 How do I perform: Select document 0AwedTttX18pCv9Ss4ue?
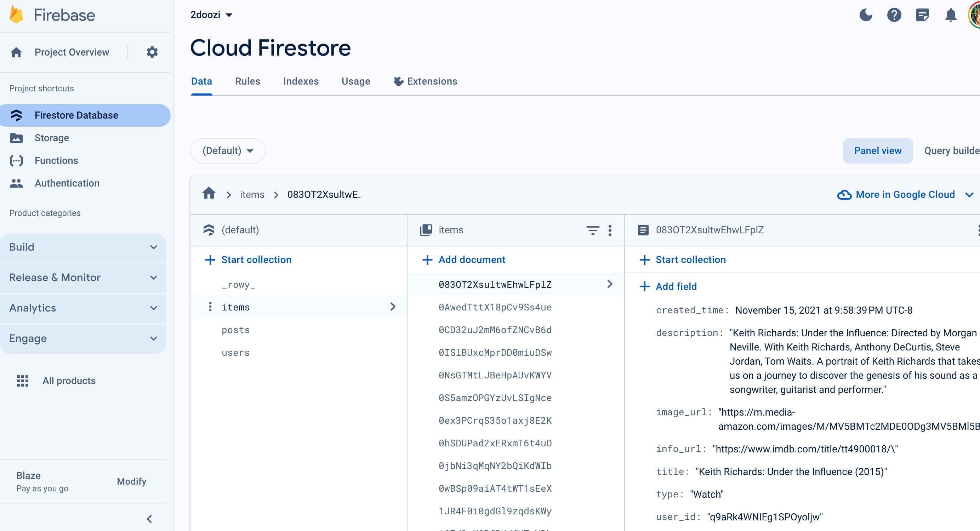click(x=495, y=307)
